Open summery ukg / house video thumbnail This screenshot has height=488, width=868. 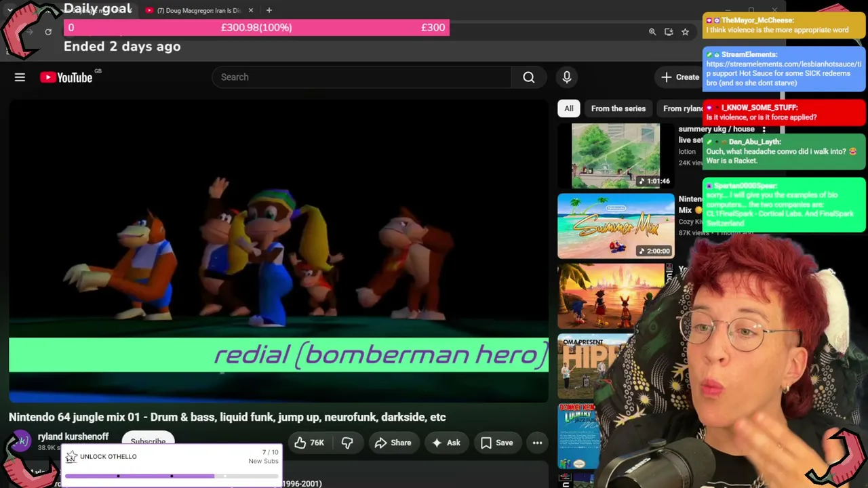616,156
